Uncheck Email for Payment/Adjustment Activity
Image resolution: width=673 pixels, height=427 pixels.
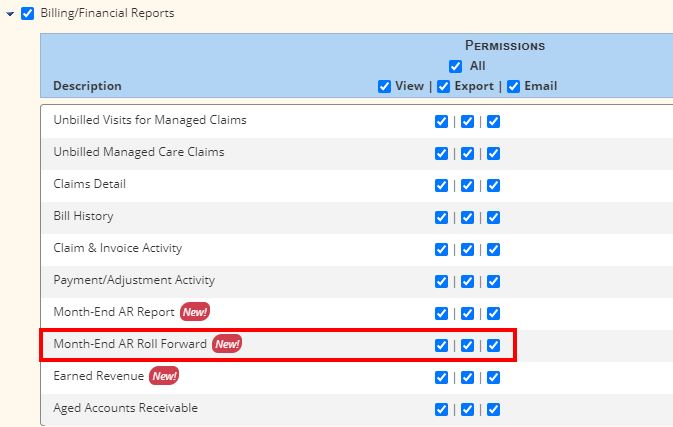pyautogui.click(x=494, y=281)
